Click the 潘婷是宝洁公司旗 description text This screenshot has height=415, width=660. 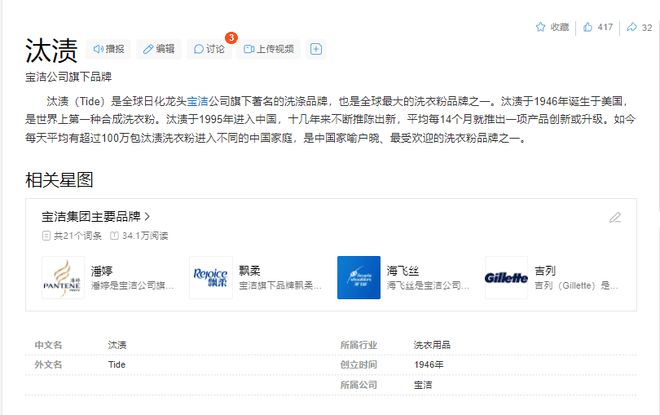[x=132, y=286]
